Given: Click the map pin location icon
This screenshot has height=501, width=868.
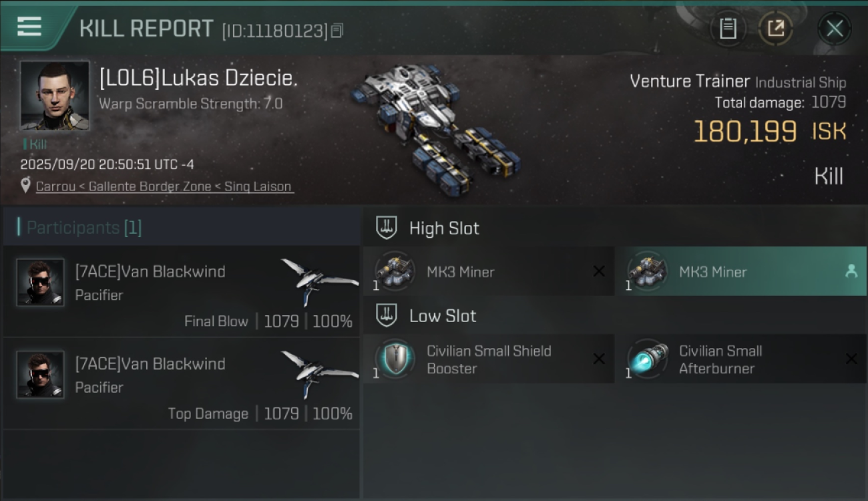Looking at the screenshot, I should [25, 186].
